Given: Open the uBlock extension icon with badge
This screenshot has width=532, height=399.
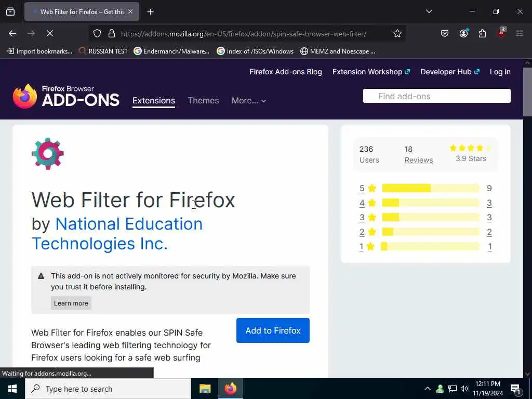Looking at the screenshot, I should 501,33.
